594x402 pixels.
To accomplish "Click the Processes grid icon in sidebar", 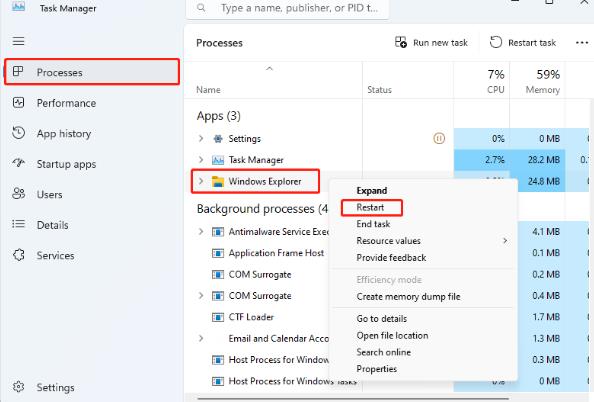I will [x=18, y=71].
